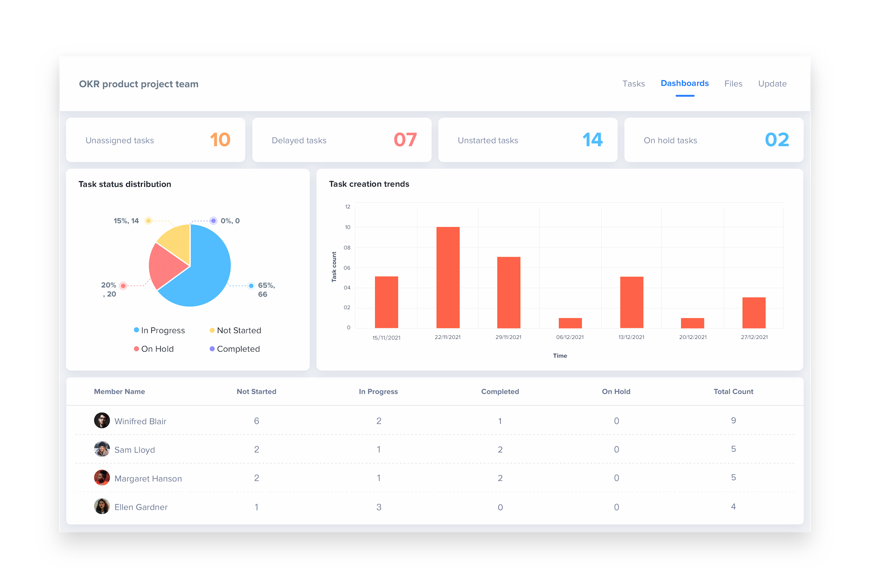Click the Member Name column header
Image resolution: width=870 pixels, height=588 pixels.
coord(120,391)
